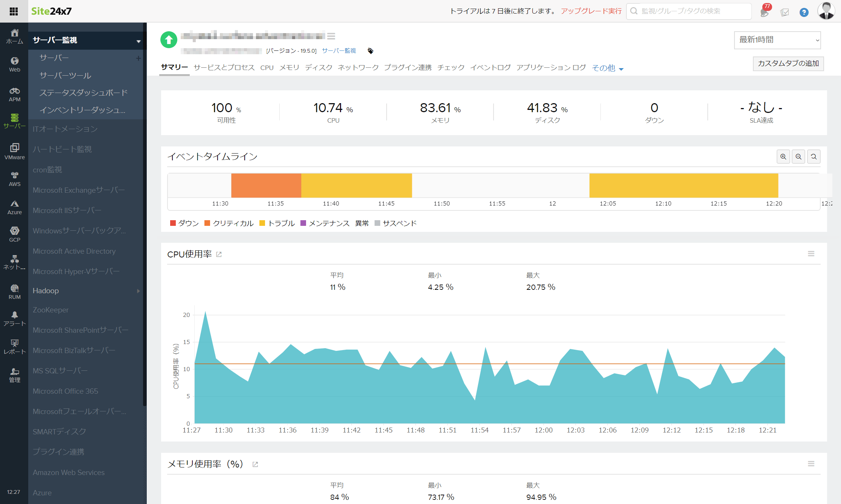This screenshot has height=504, width=841.
Task: Open Amazon Web Services sidebar item
Action: pos(69,472)
